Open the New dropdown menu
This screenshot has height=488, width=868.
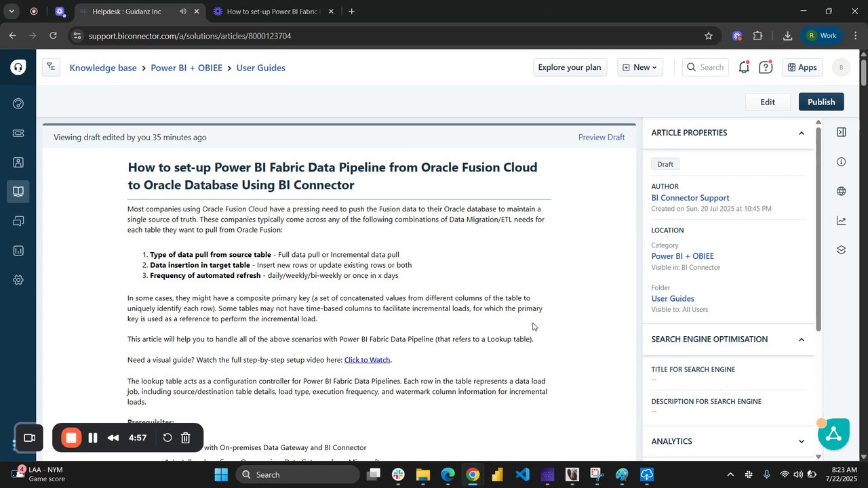click(640, 67)
